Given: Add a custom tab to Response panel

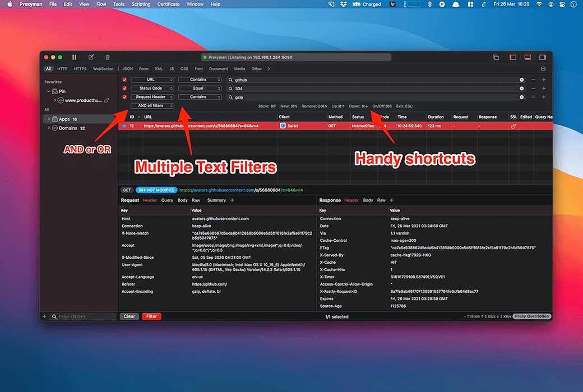Looking at the screenshot, I should (391, 200).
